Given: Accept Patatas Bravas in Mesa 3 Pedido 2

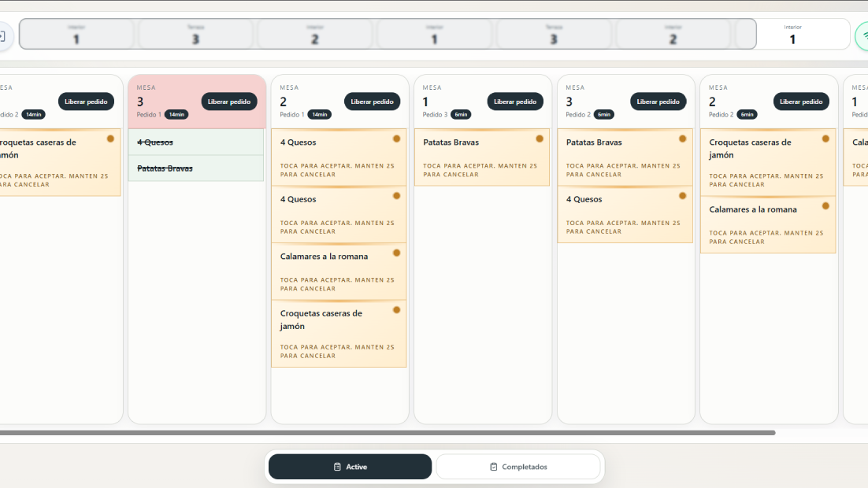Looking at the screenshot, I should click(x=625, y=157).
